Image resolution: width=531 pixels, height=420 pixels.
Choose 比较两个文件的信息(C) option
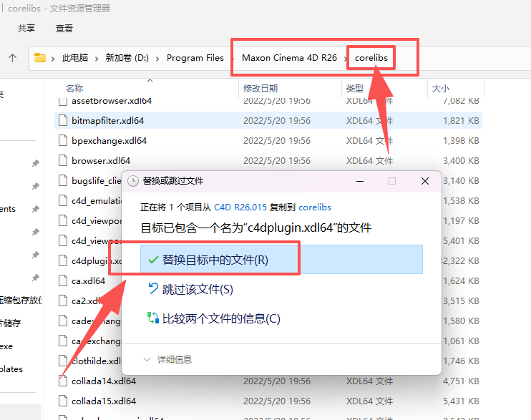[221, 318]
